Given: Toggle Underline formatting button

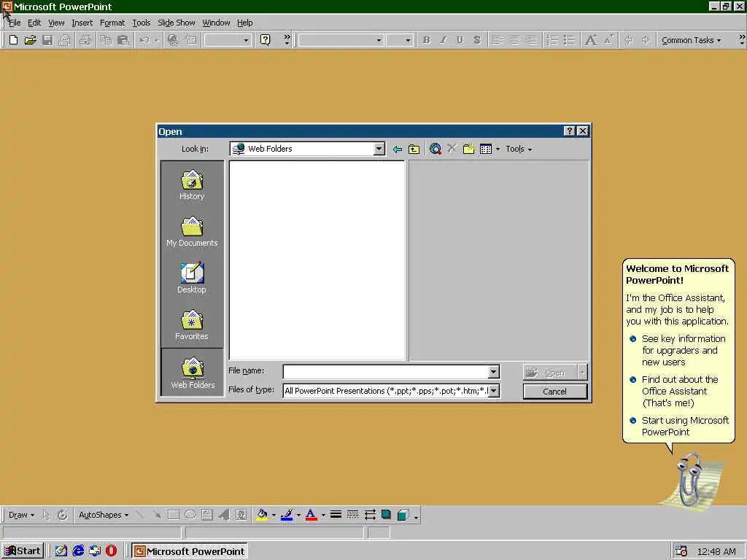Looking at the screenshot, I should pos(460,40).
